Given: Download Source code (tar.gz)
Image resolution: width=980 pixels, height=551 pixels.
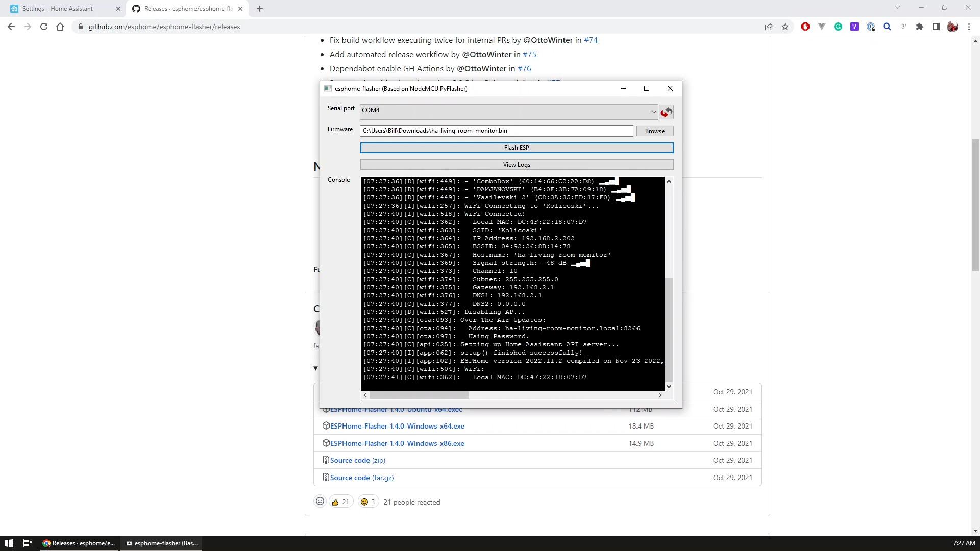Looking at the screenshot, I should (x=361, y=478).
